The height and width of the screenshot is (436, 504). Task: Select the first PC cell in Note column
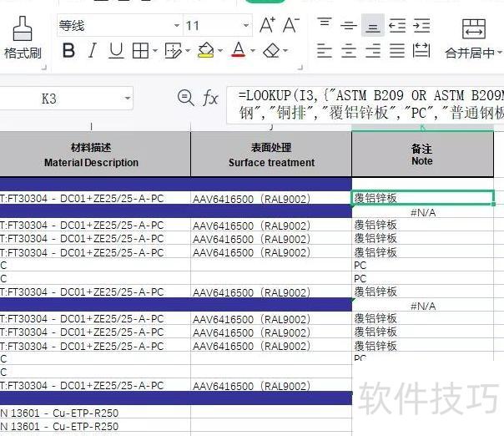[x=423, y=265]
